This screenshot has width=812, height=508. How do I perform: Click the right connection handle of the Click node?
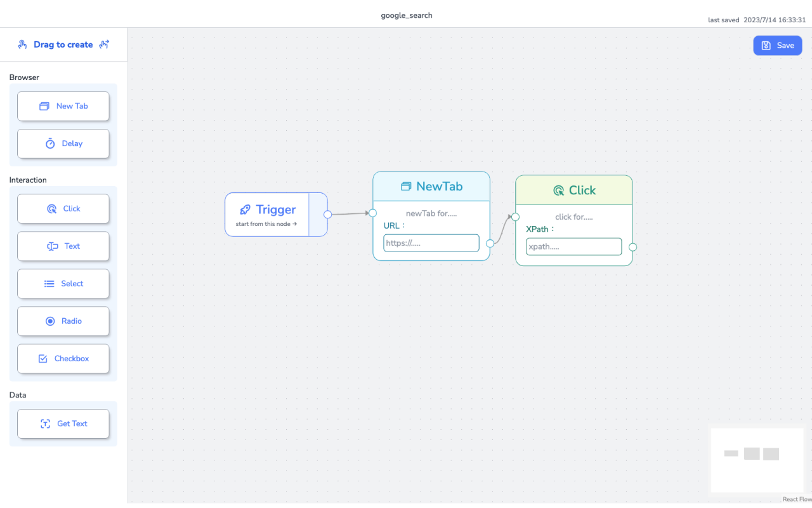click(632, 247)
